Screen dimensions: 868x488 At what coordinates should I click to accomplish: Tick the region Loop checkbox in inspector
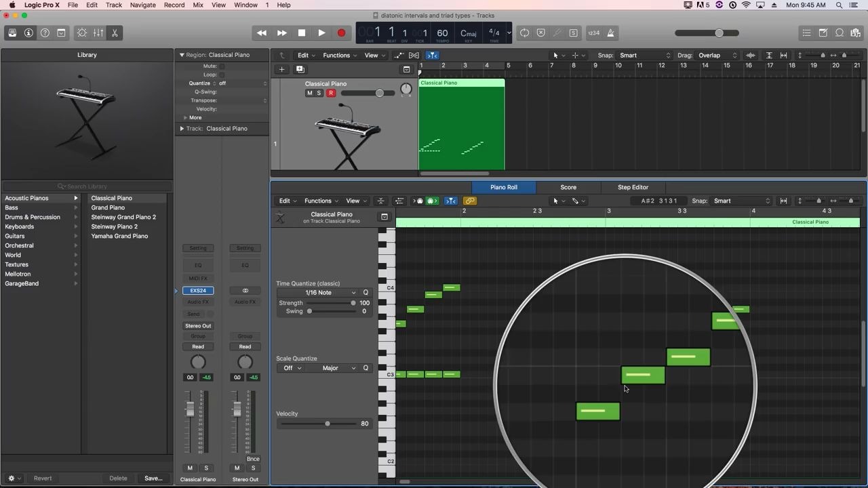222,75
